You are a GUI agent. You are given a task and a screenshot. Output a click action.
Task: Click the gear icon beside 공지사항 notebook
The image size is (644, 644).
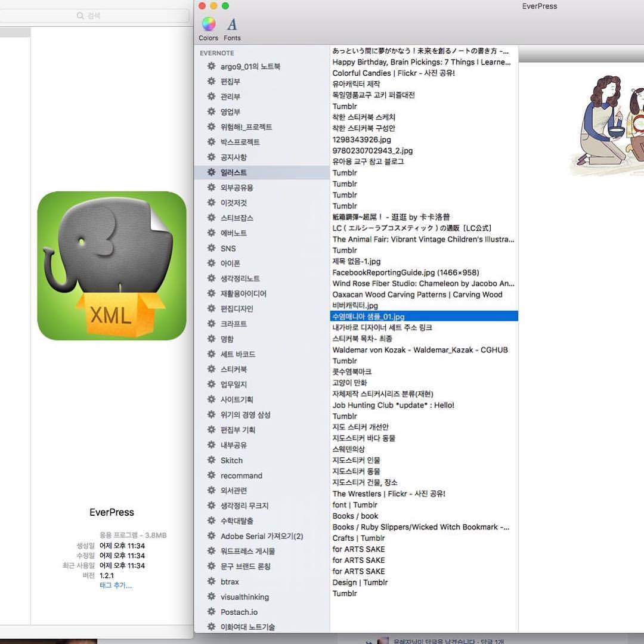click(x=211, y=157)
